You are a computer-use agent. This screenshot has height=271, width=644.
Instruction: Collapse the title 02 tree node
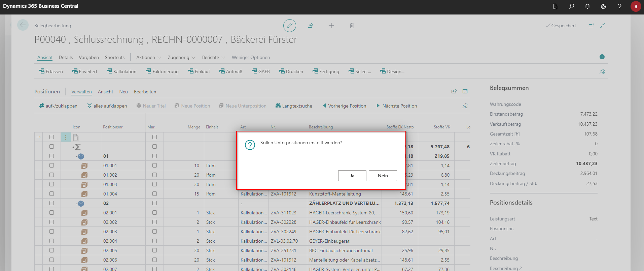coord(77,204)
